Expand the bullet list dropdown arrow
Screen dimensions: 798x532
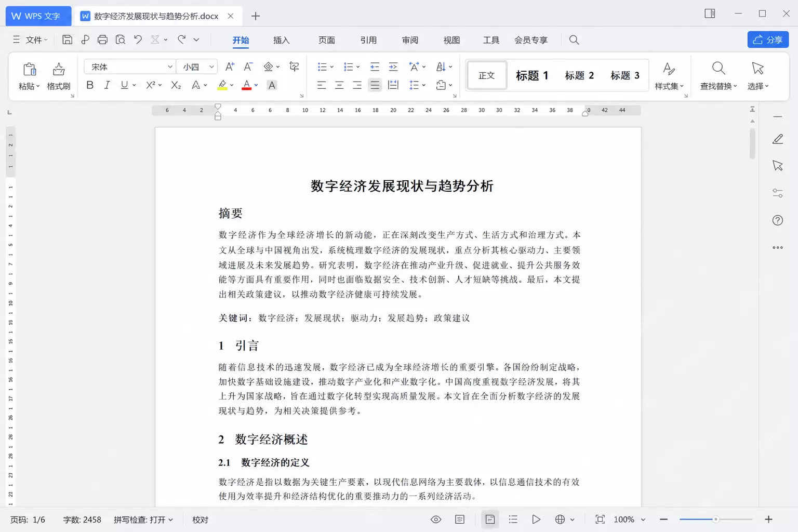pyautogui.click(x=331, y=66)
